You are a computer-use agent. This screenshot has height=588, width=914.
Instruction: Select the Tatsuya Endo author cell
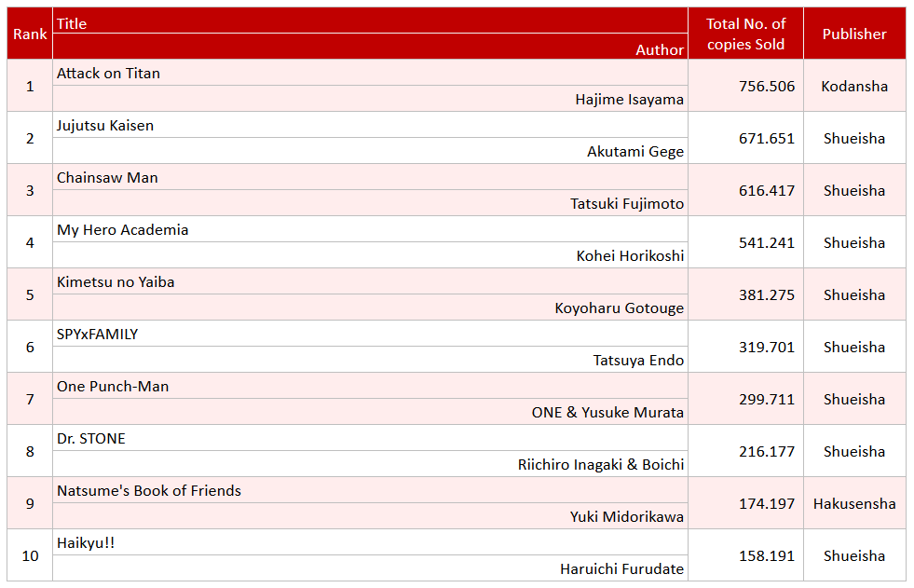pyautogui.click(x=370, y=360)
